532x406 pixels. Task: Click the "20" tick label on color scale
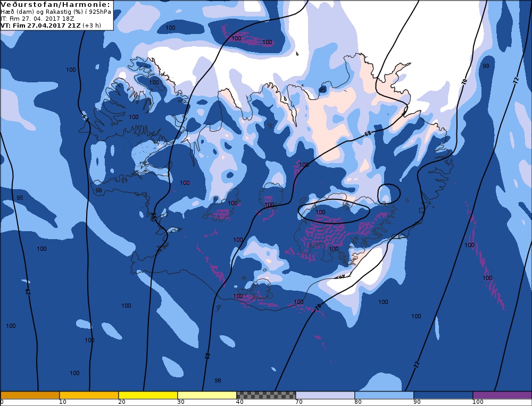[x=122, y=402]
